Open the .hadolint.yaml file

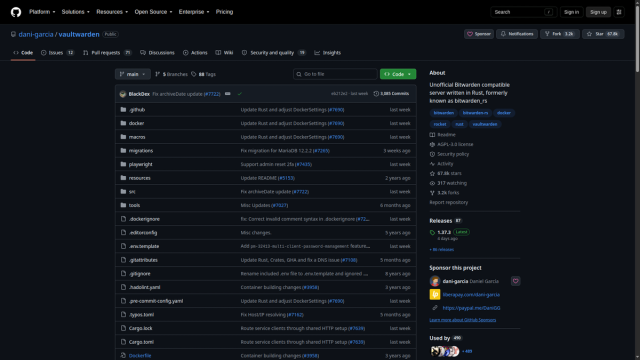point(144,287)
